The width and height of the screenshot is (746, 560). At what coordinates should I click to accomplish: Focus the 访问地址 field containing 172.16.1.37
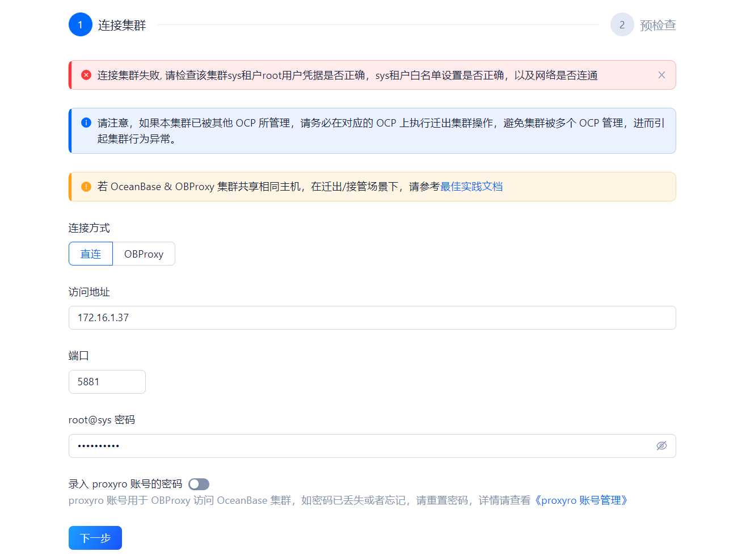pyautogui.click(x=372, y=318)
